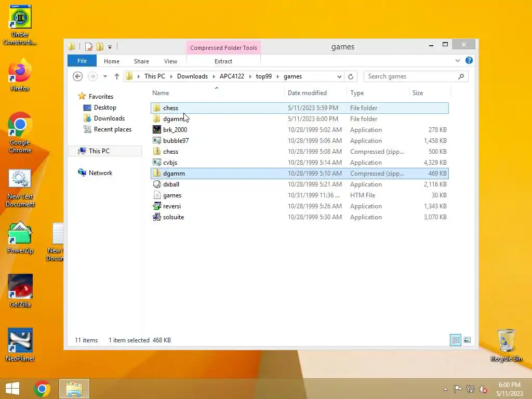Expand breadcrumb arrow after This PC
This screenshot has width=532, height=399.
tap(171, 76)
